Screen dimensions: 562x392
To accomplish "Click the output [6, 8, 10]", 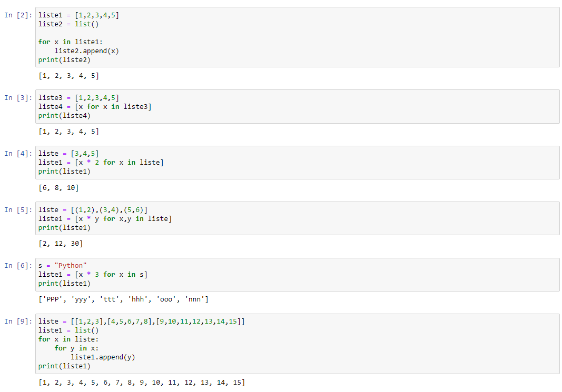I will point(58,188).
